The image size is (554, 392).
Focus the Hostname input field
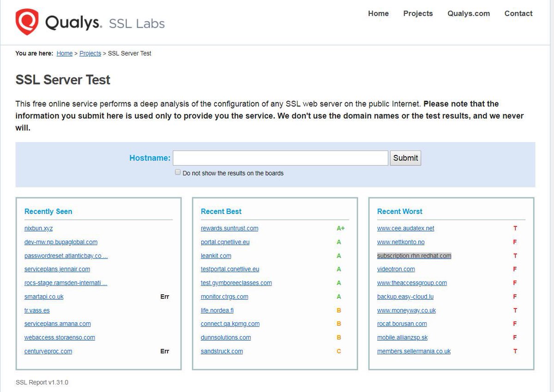coord(280,158)
